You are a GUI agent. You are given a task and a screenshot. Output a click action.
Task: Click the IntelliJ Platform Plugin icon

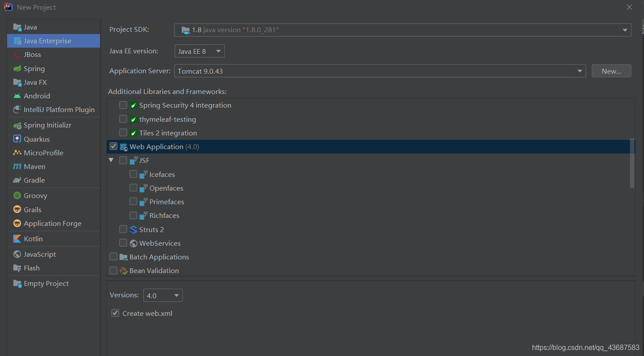[17, 109]
